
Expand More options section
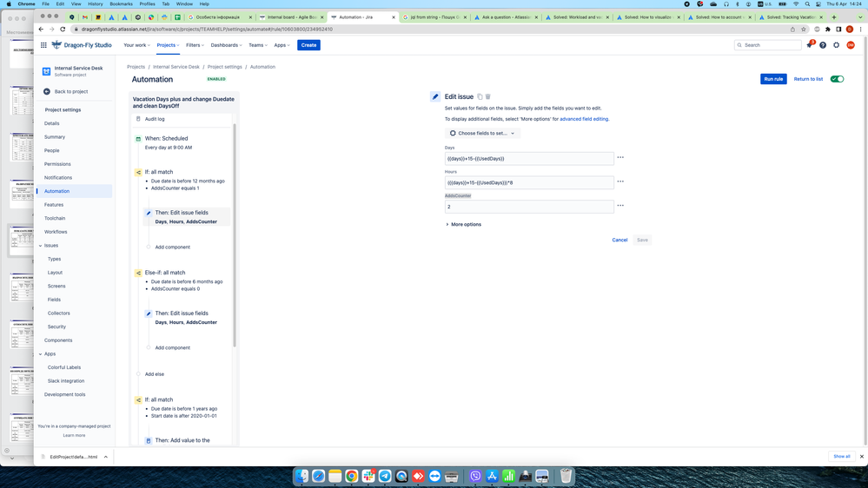463,225
